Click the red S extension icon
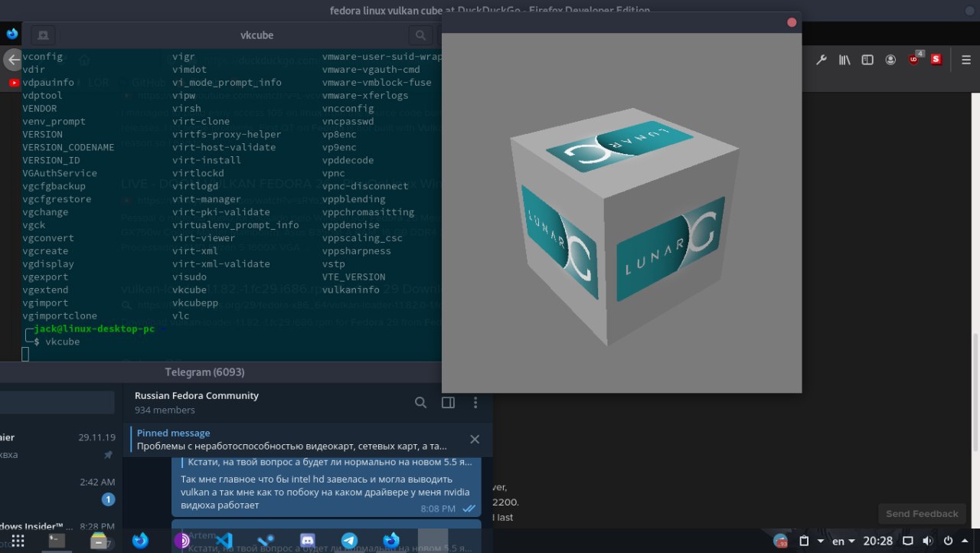 [936, 60]
